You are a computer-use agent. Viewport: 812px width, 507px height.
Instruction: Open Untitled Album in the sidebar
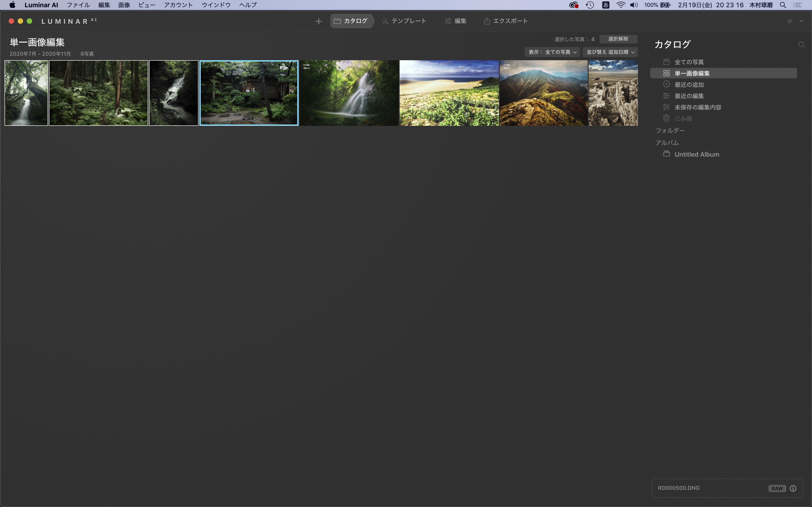tap(697, 154)
